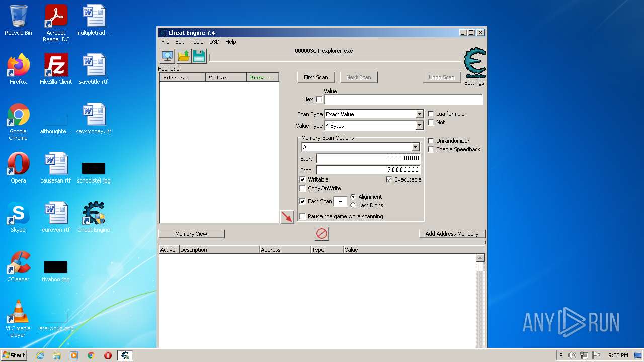The image size is (644, 362).
Task: Select the Alignment radio button
Action: (x=353, y=197)
